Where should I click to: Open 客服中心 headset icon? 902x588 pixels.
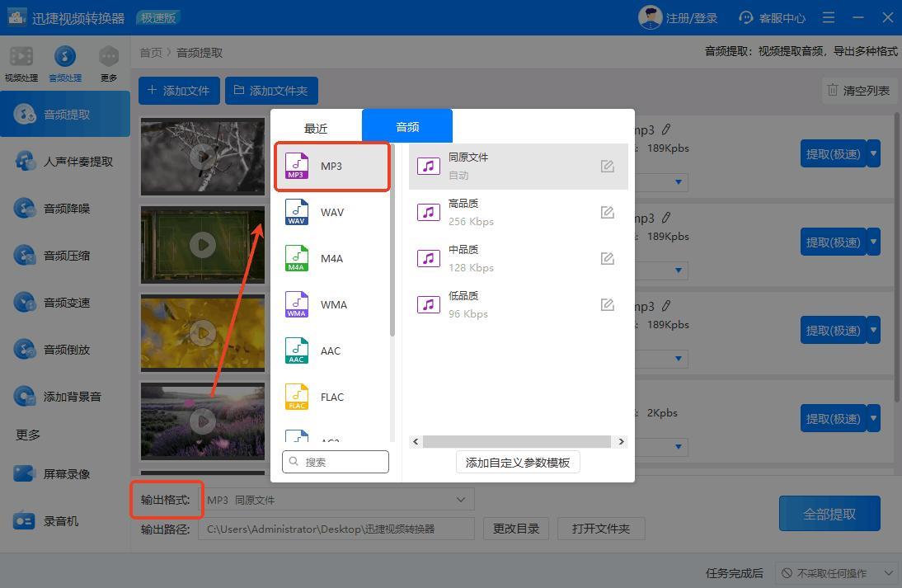pos(746,17)
